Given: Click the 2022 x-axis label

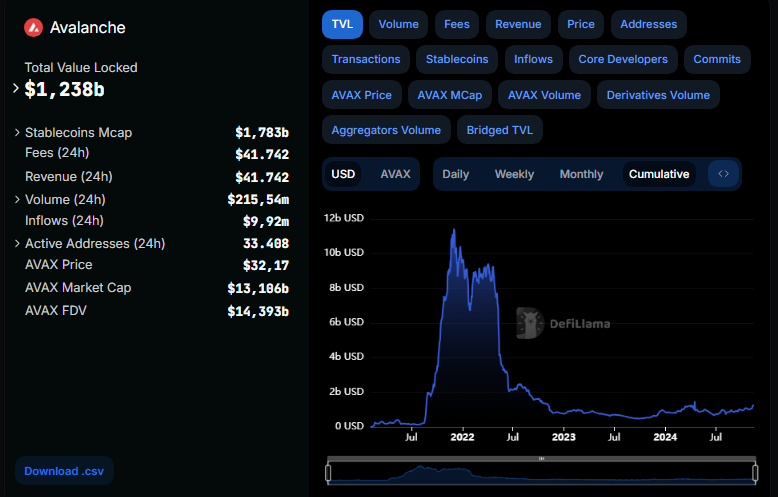Looking at the screenshot, I should coord(462,437).
